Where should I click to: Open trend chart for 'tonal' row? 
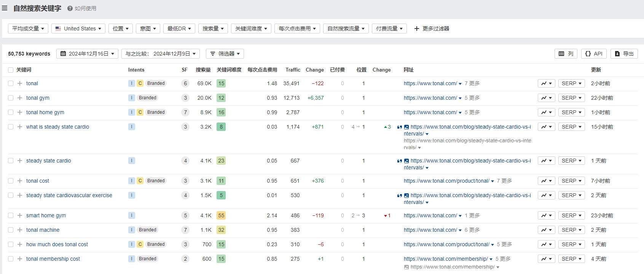pyautogui.click(x=547, y=83)
